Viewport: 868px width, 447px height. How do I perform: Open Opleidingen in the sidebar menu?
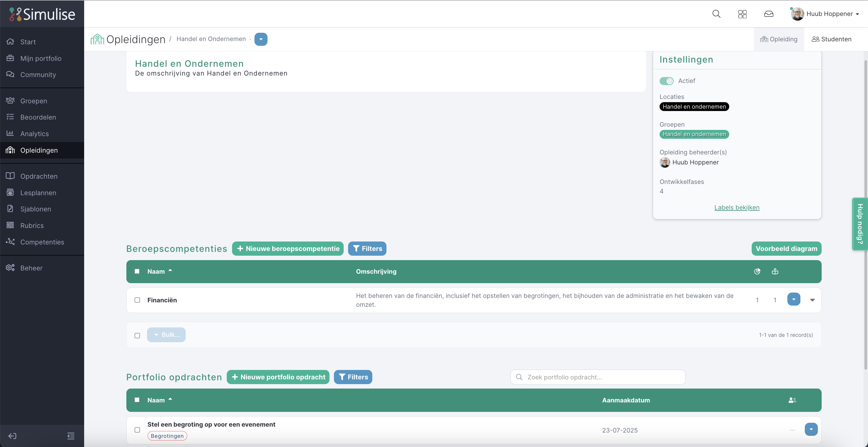42,150
